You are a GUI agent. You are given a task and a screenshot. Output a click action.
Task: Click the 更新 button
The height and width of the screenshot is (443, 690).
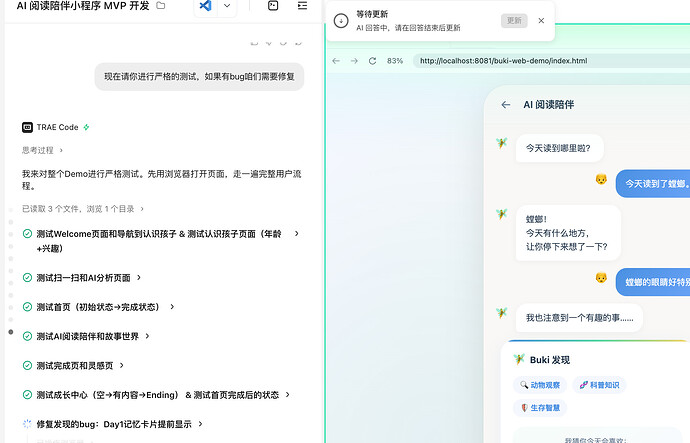tap(514, 21)
